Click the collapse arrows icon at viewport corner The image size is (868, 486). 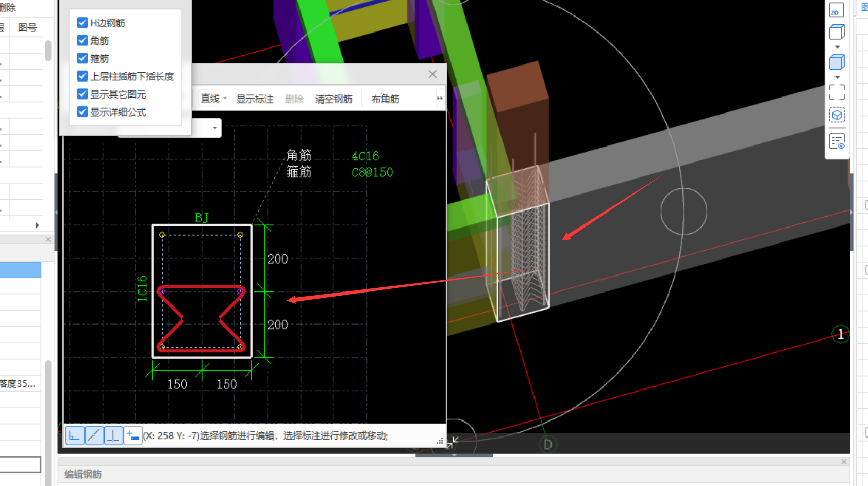(x=453, y=442)
